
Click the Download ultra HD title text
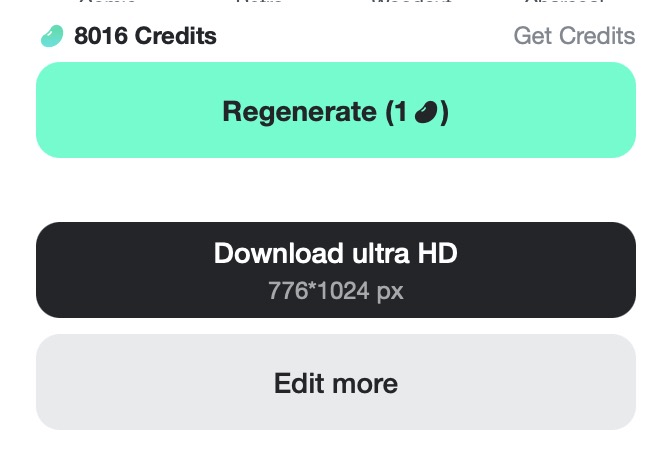(x=336, y=253)
